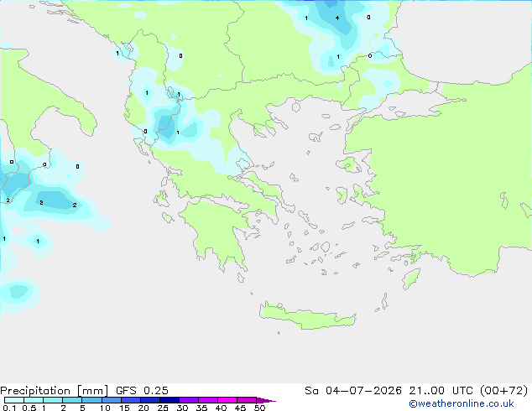Select the 'GFS 0.25' model label
This screenshot has width=532, height=411.
coord(142,391)
